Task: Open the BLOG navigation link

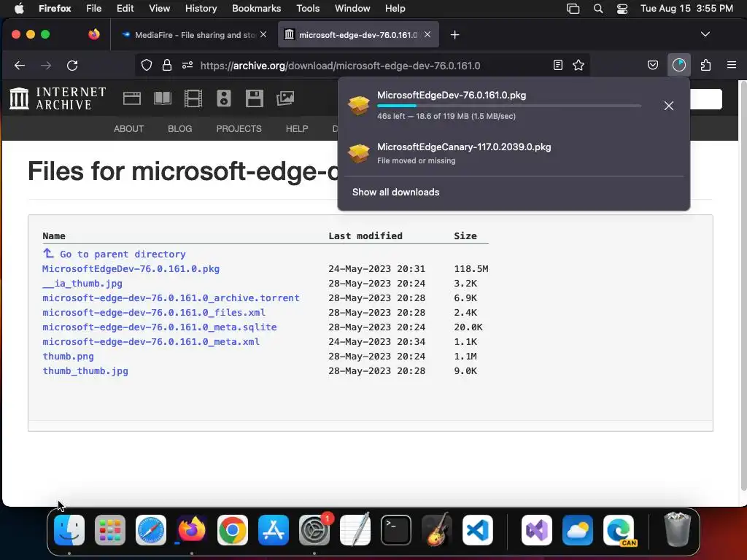Action: click(179, 128)
